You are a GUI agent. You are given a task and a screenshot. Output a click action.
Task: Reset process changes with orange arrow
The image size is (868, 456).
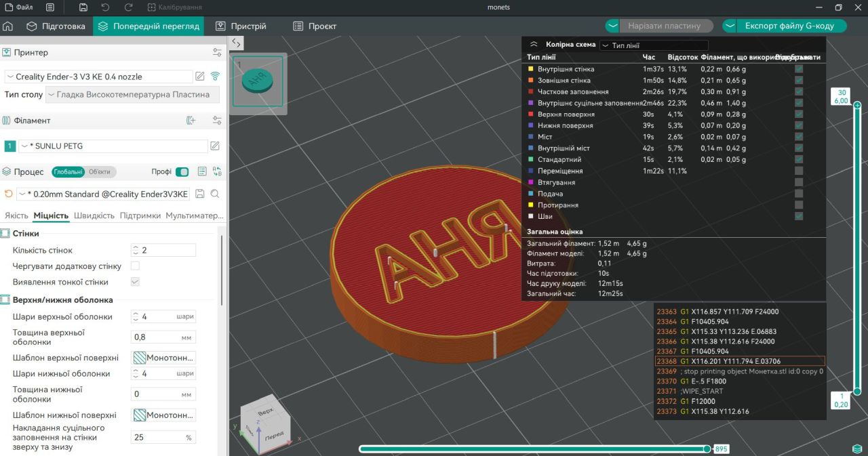[9, 194]
